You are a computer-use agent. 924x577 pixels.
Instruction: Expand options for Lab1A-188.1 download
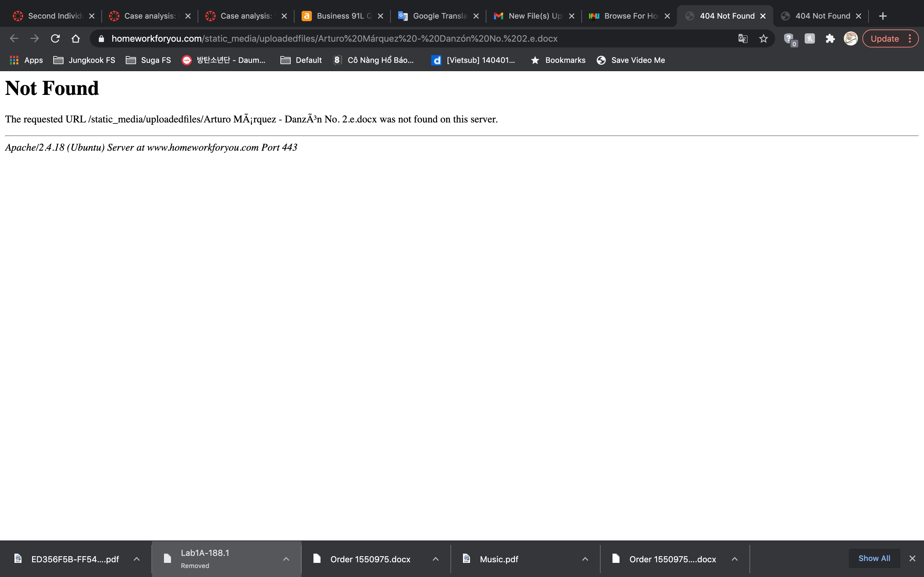[x=286, y=559]
